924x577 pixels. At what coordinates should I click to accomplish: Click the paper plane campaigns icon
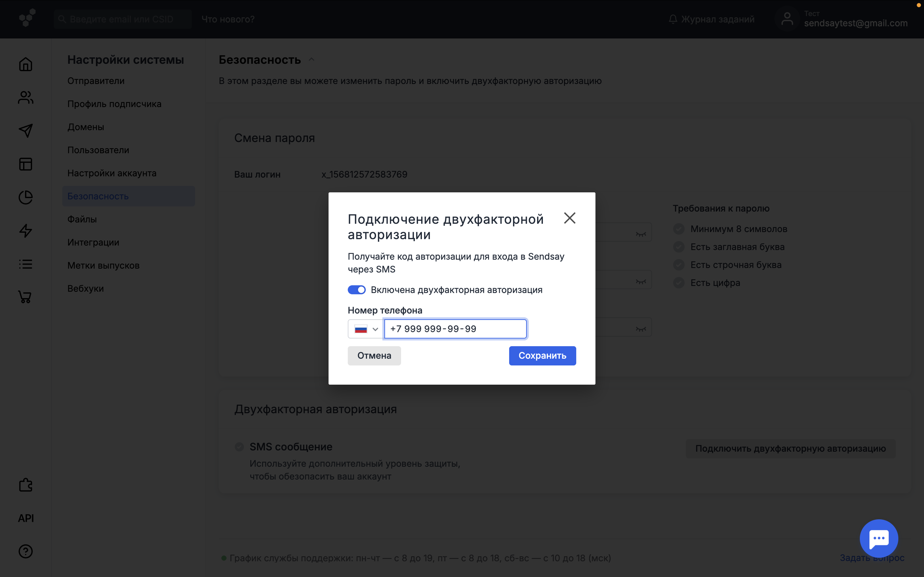26,131
